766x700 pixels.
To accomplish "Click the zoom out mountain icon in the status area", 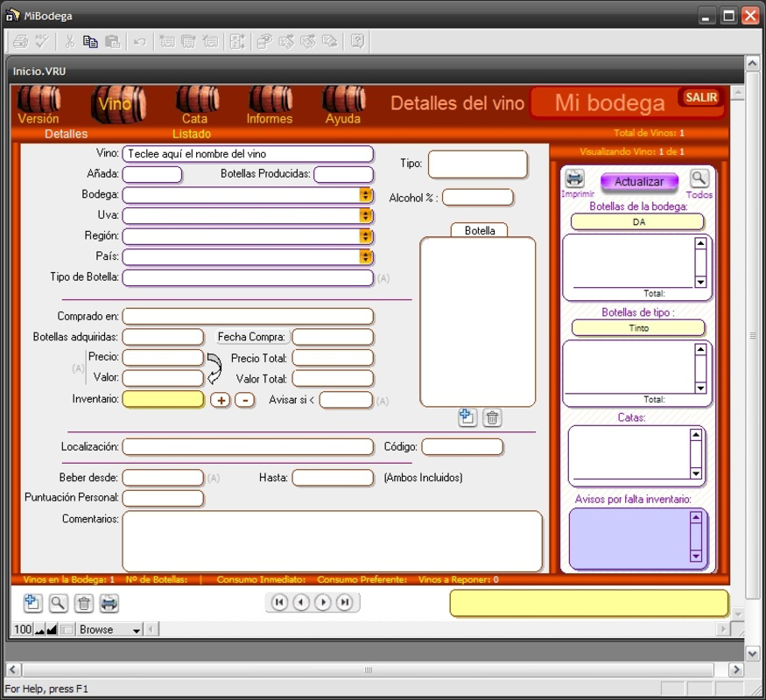I will tap(39, 630).
